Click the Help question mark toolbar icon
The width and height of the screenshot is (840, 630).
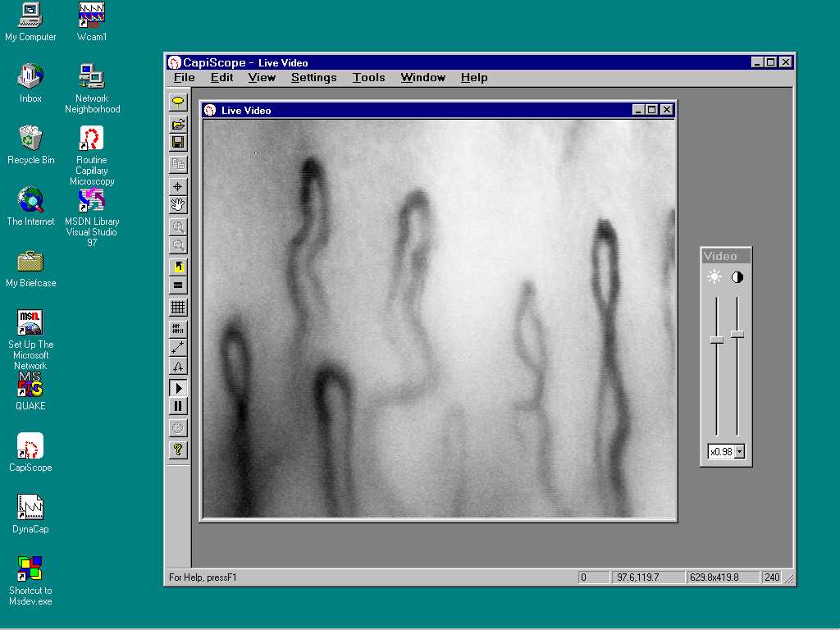(x=178, y=450)
